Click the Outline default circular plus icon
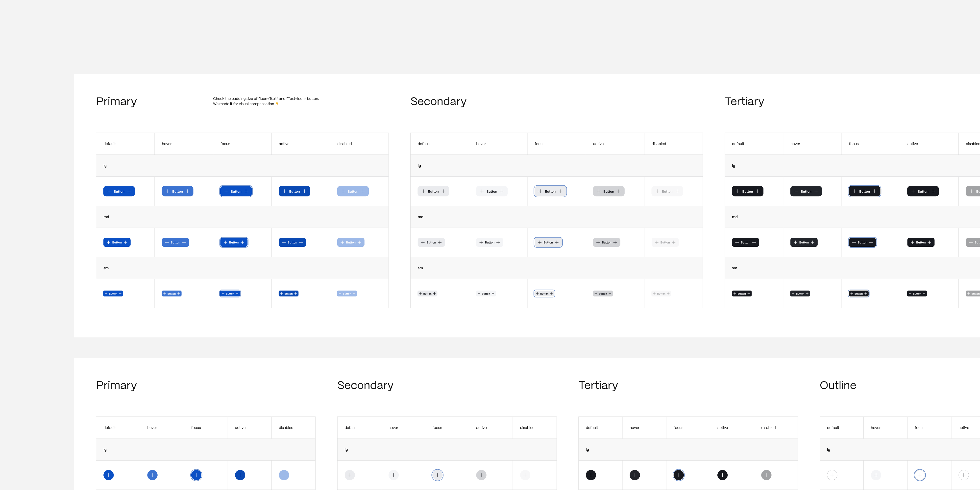Image resolution: width=980 pixels, height=490 pixels. coord(832,475)
